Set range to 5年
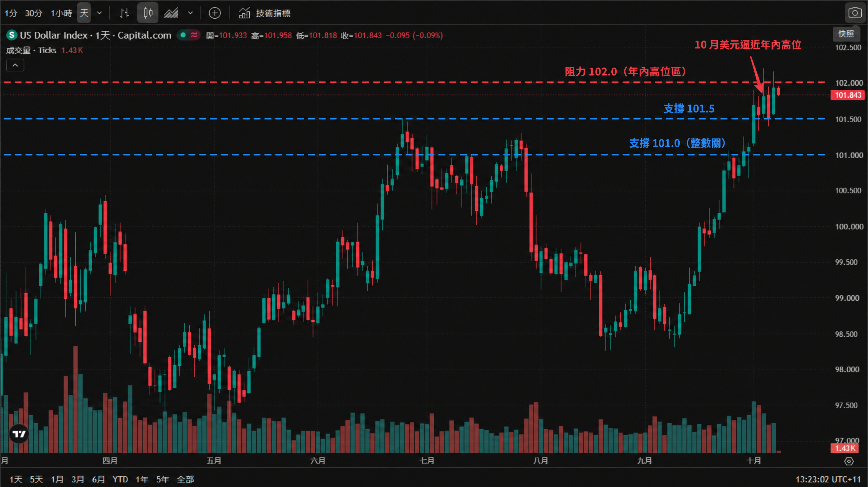The width and height of the screenshot is (868, 487). [162, 479]
